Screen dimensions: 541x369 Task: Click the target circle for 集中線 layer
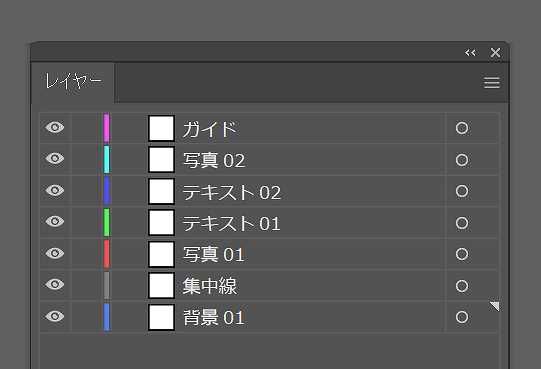(462, 286)
